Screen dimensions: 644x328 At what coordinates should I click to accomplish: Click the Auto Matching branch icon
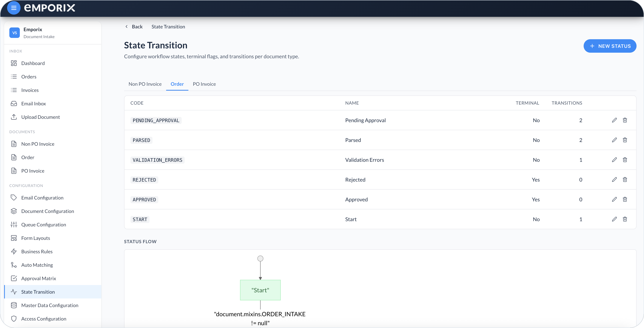click(14, 265)
